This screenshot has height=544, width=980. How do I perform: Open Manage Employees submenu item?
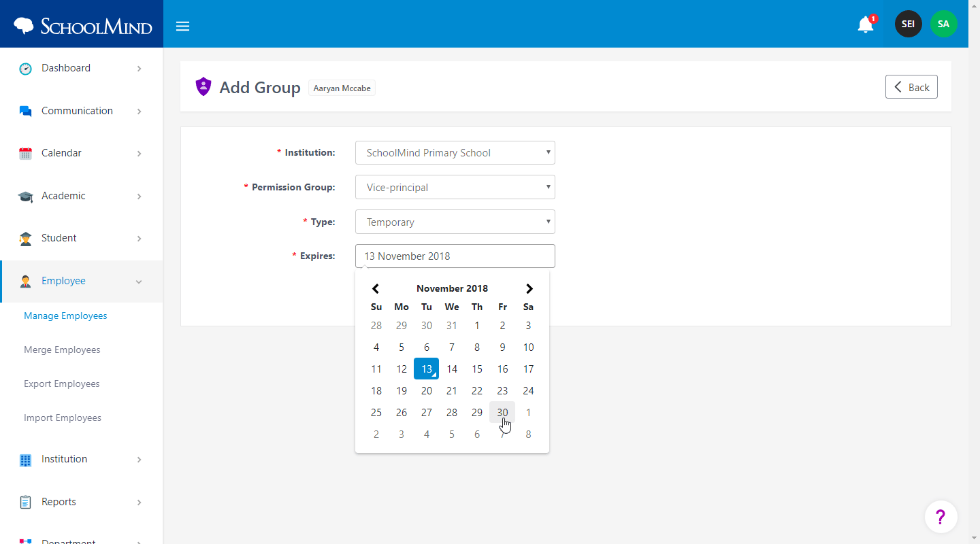65,316
